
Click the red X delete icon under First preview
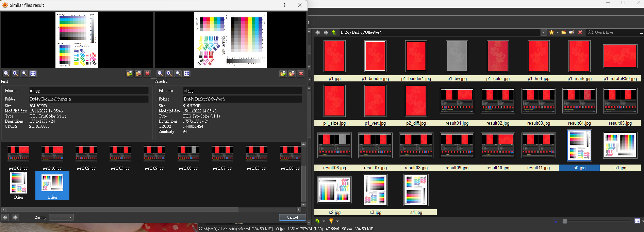[147, 73]
